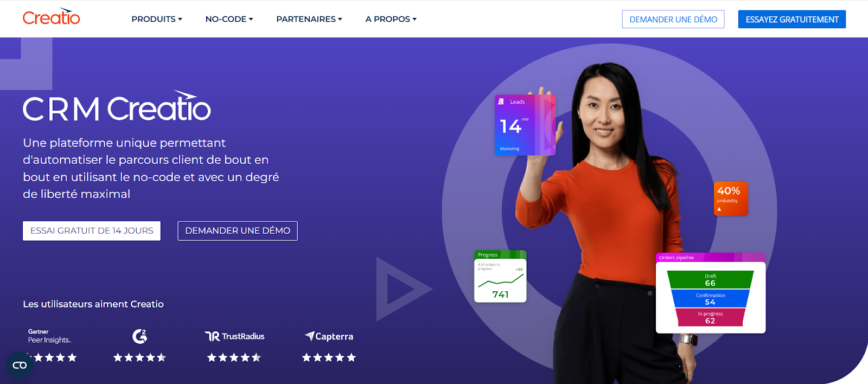Click the Leads 14 card
Image resolution: width=868 pixels, height=384 pixels.
pos(525,125)
